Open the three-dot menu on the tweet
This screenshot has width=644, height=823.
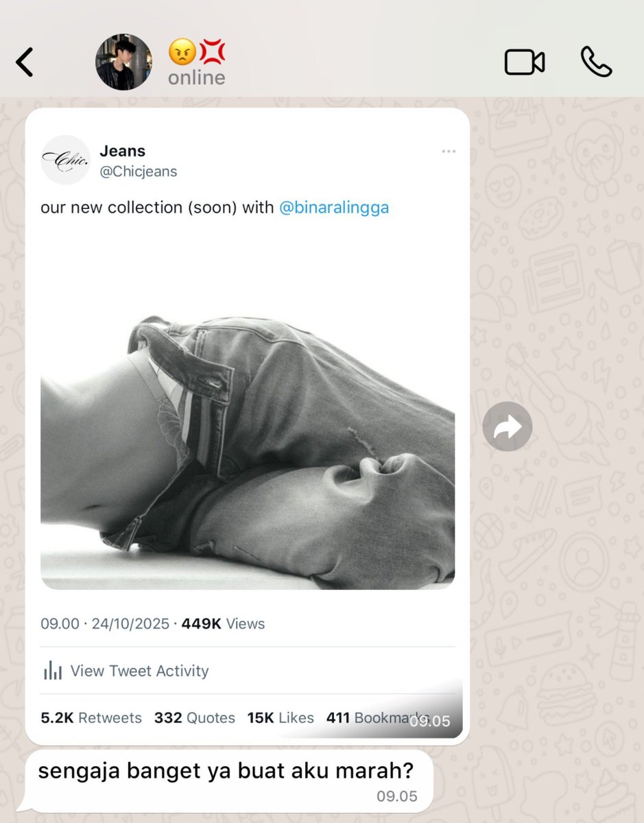click(449, 152)
